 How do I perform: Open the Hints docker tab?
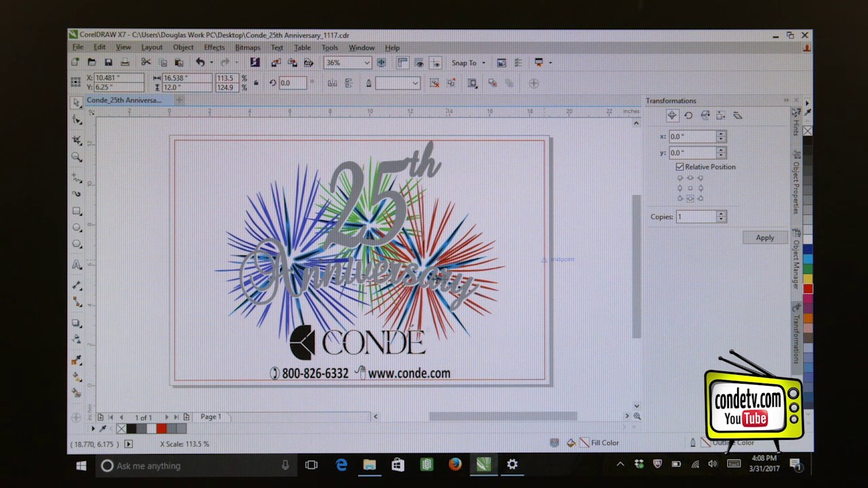[x=796, y=124]
